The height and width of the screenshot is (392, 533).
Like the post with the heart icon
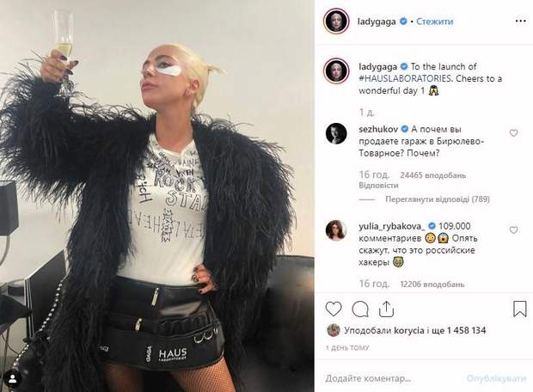pyautogui.click(x=334, y=309)
